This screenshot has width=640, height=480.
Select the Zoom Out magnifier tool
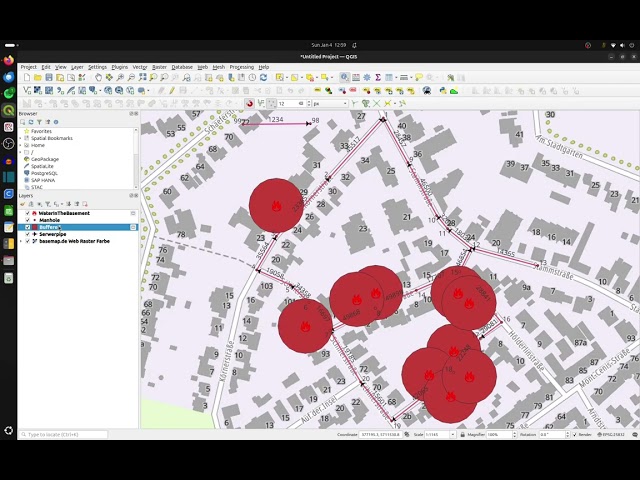(x=131, y=78)
